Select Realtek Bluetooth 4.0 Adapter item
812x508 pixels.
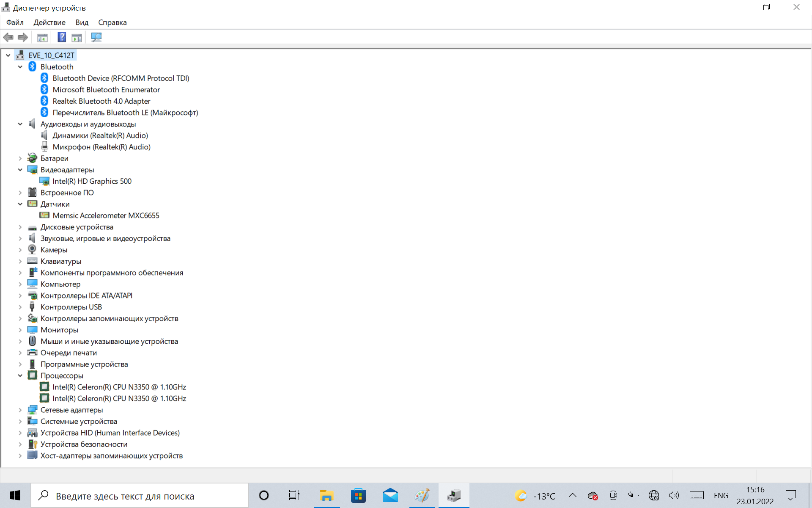(101, 101)
